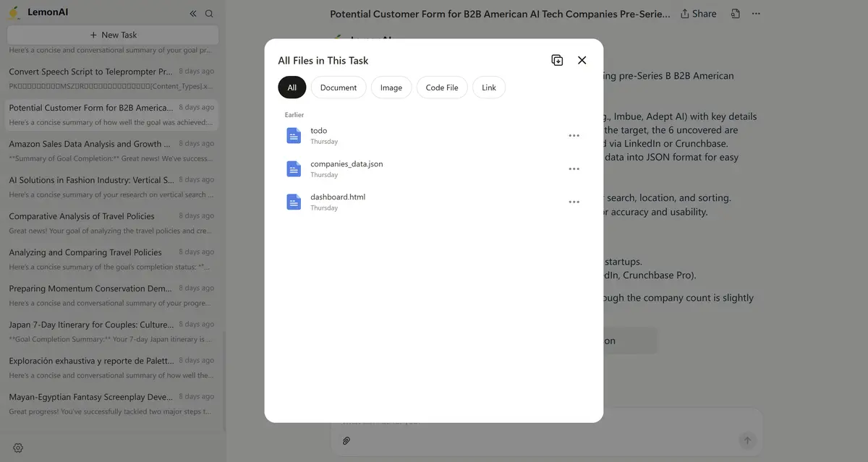Click the todo file document icon
Image resolution: width=868 pixels, height=462 pixels.
[x=294, y=136]
